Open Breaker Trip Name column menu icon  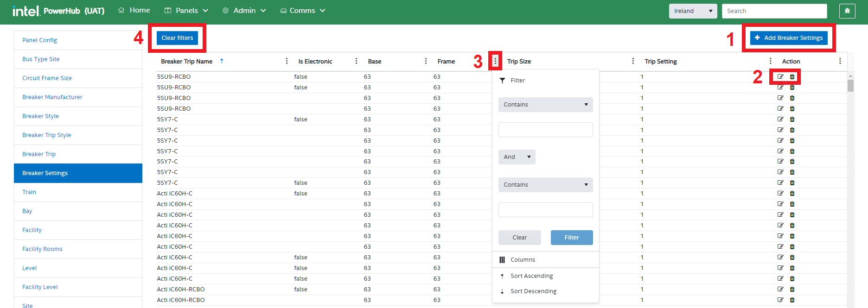pos(287,61)
